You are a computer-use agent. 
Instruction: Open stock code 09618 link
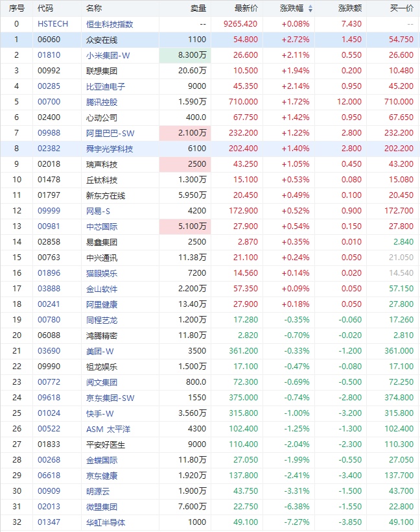tap(49, 398)
